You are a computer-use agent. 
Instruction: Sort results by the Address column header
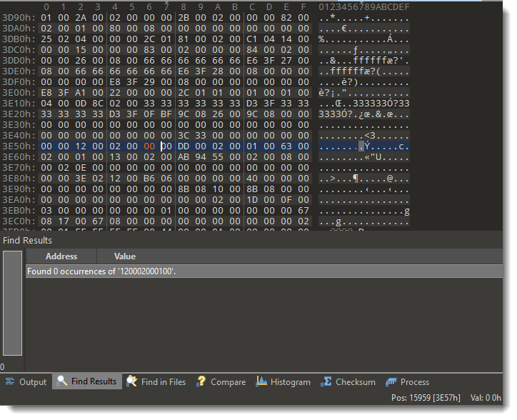[61, 256]
